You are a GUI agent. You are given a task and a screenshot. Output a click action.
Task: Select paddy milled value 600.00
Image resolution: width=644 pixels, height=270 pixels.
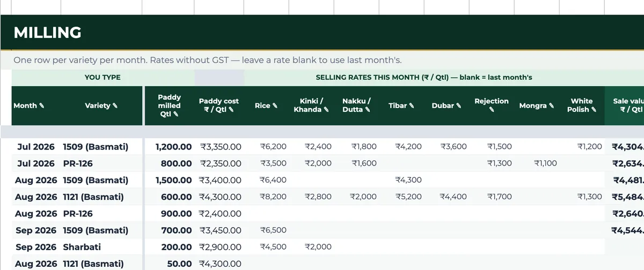pyautogui.click(x=176, y=197)
